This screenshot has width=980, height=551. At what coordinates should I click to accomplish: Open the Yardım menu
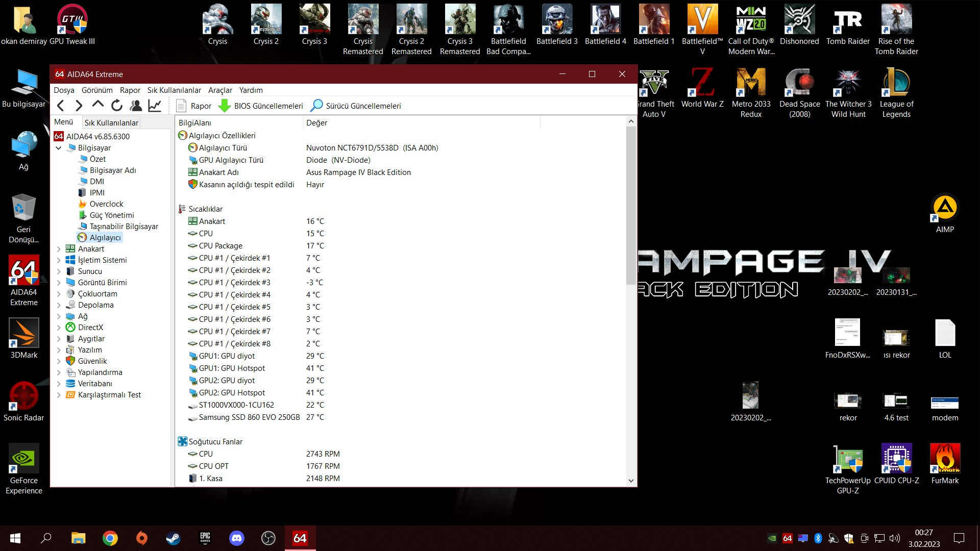pos(251,90)
